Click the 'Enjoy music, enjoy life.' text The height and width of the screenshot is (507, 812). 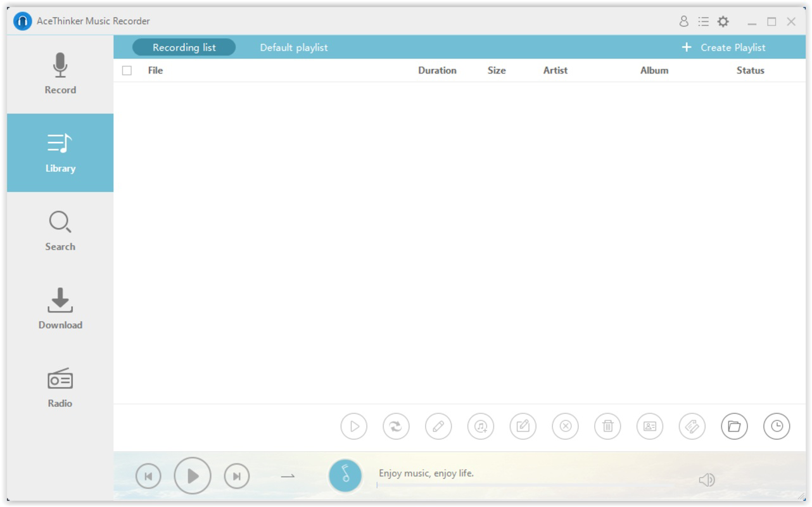tap(426, 473)
